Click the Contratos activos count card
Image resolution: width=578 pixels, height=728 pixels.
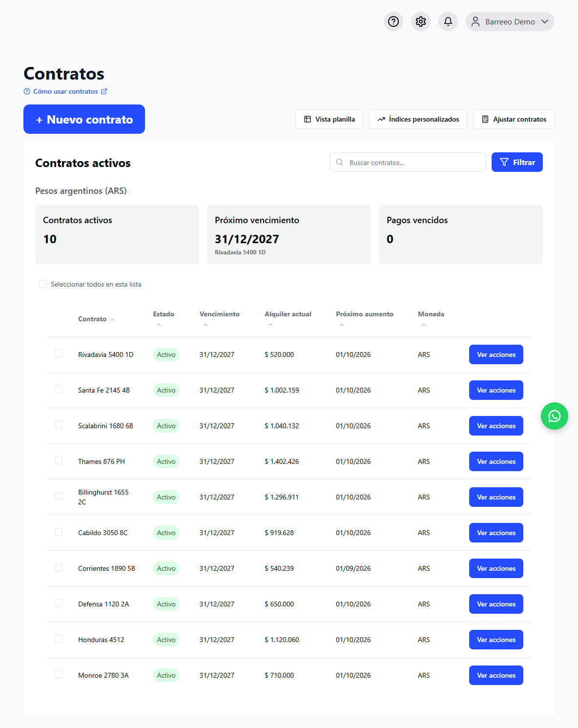click(x=117, y=234)
